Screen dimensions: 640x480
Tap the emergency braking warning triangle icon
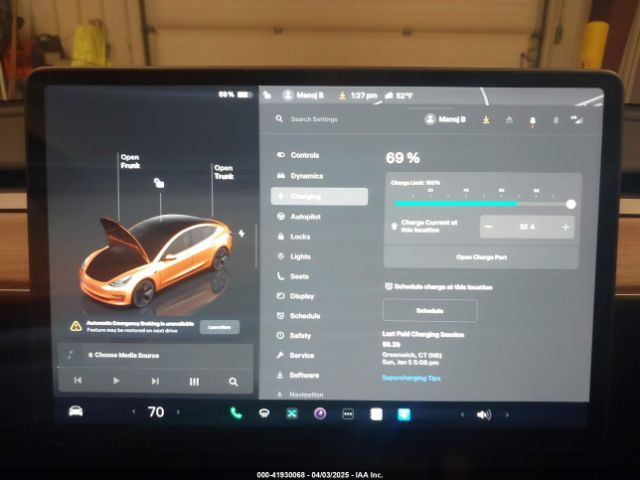tap(76, 326)
